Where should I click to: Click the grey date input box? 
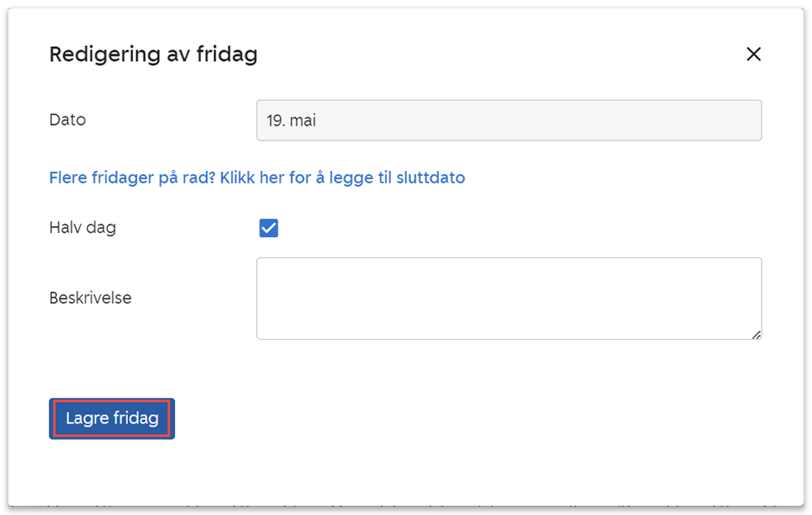(508, 121)
